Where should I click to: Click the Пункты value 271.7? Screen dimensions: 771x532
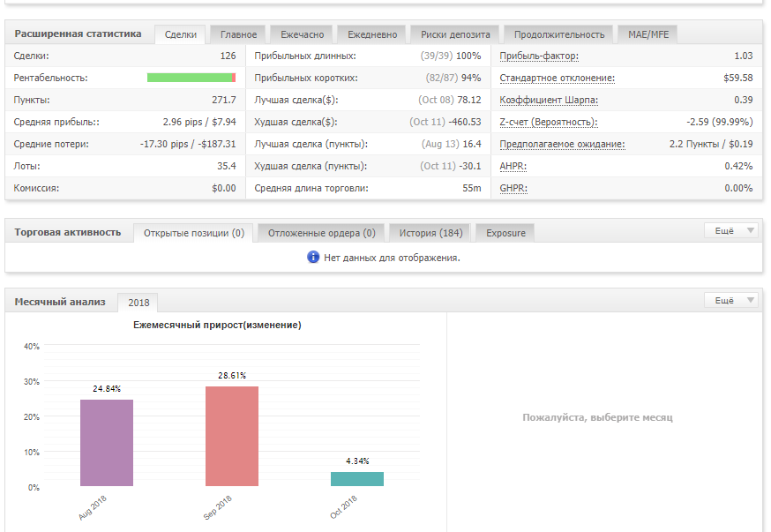tap(224, 100)
